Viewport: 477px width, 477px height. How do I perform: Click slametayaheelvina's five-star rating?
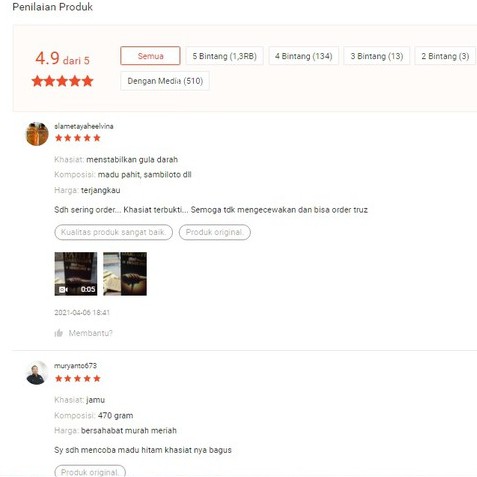coord(78,138)
